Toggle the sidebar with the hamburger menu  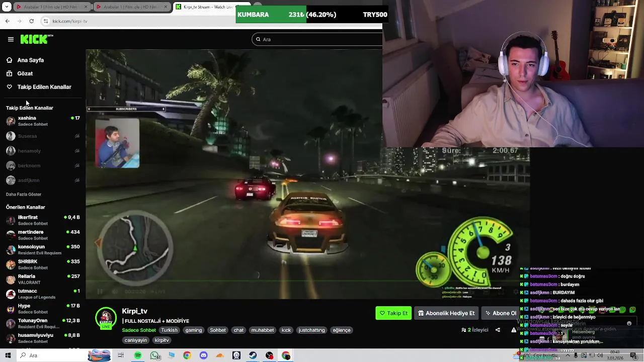pos(11,39)
